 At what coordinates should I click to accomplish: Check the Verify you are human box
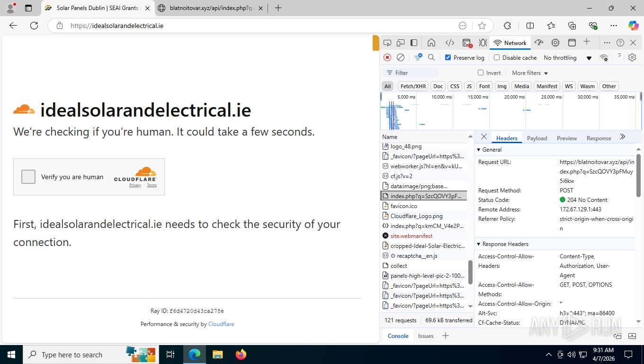[x=28, y=177]
